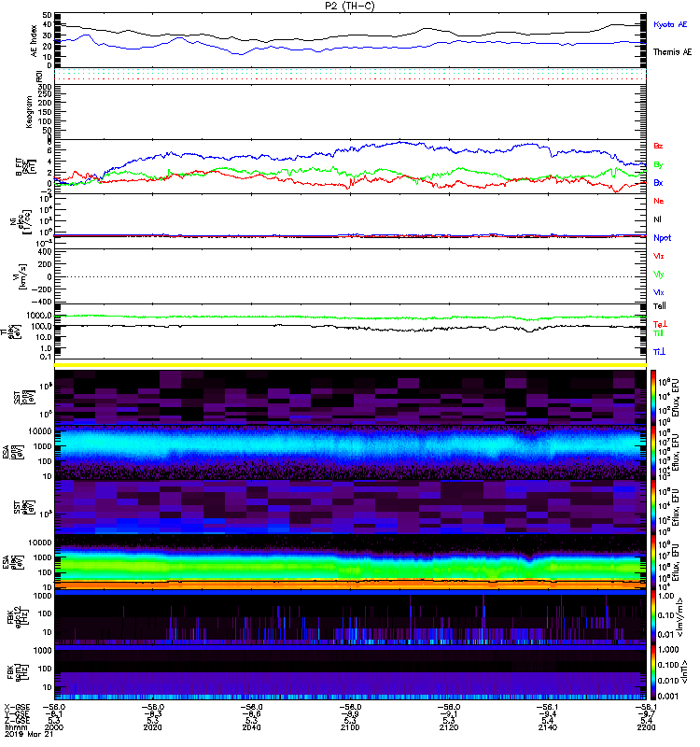Click the red 'Viz' velocity legend label
This screenshot has width=700, height=747.
point(659,256)
